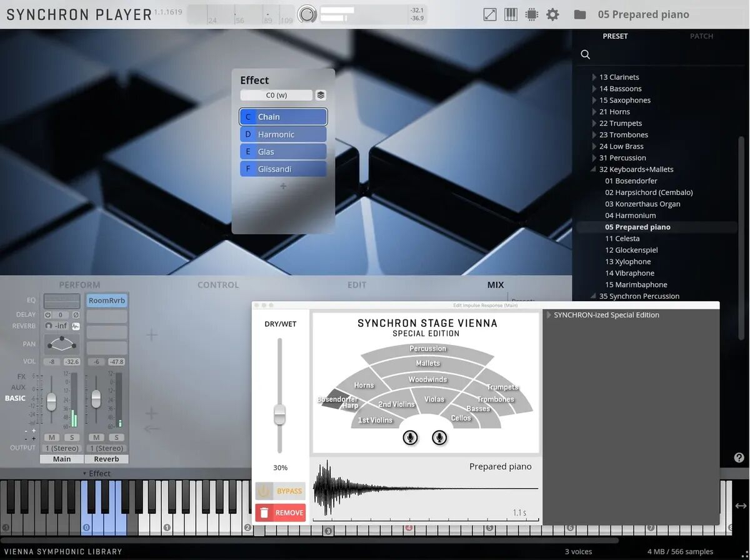Viewport: 750px width, 560px height.
Task: Click the layers stack icon in Effect panel
Action: (x=321, y=96)
